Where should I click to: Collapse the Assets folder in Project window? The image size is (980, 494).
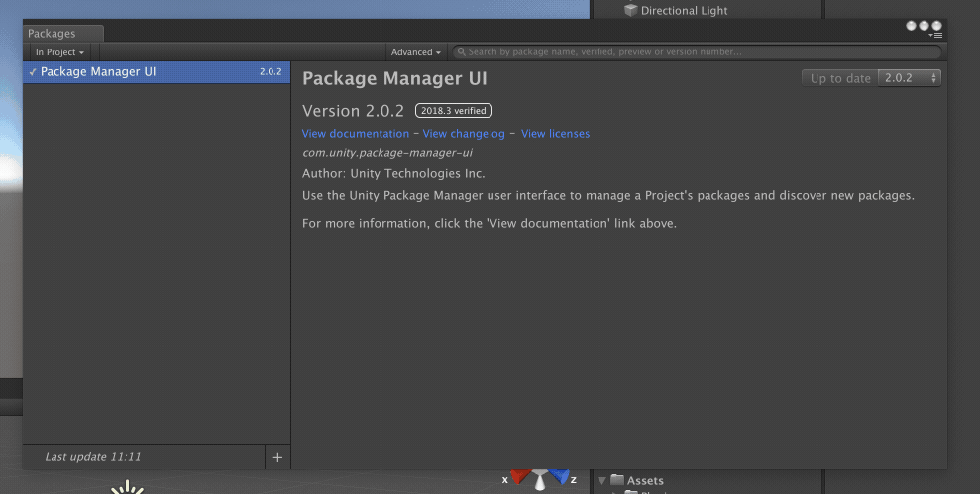602,480
